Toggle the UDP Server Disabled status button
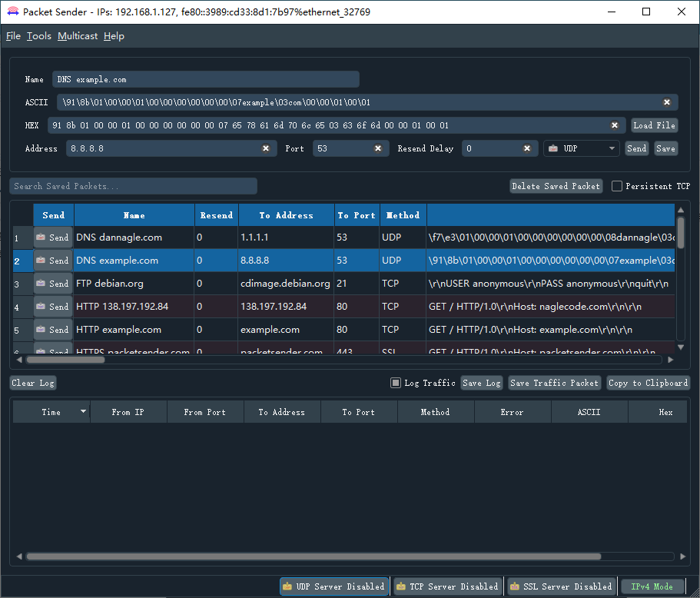This screenshot has height=598, width=700. (333, 586)
